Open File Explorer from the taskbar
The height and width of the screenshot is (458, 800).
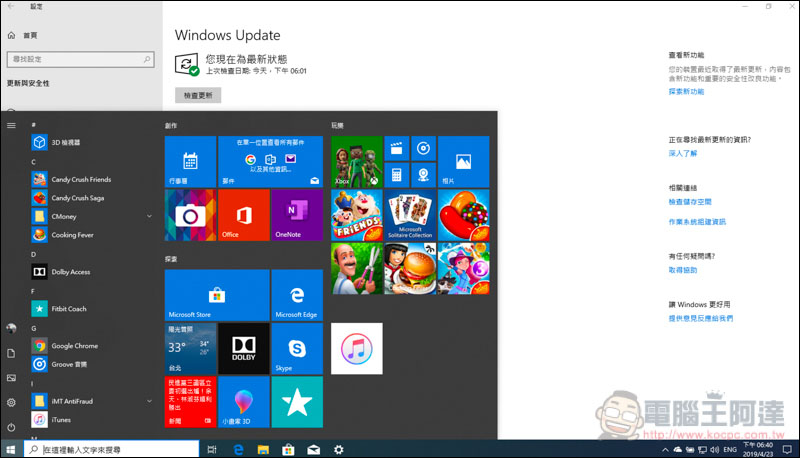(263, 449)
